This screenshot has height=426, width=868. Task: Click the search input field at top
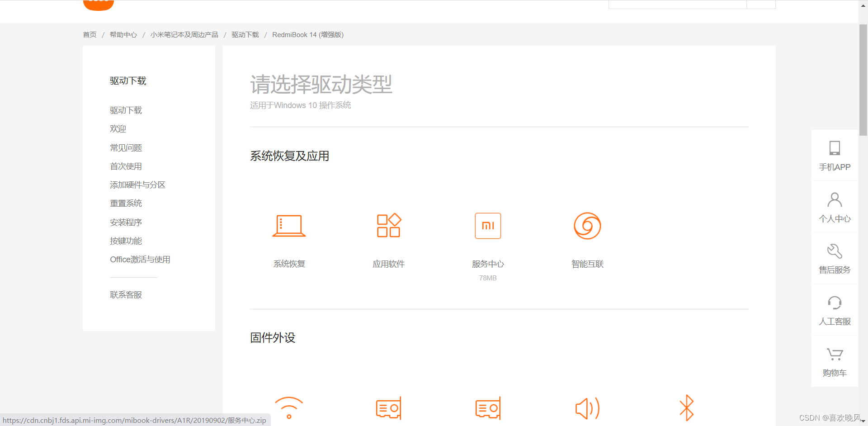point(677,5)
